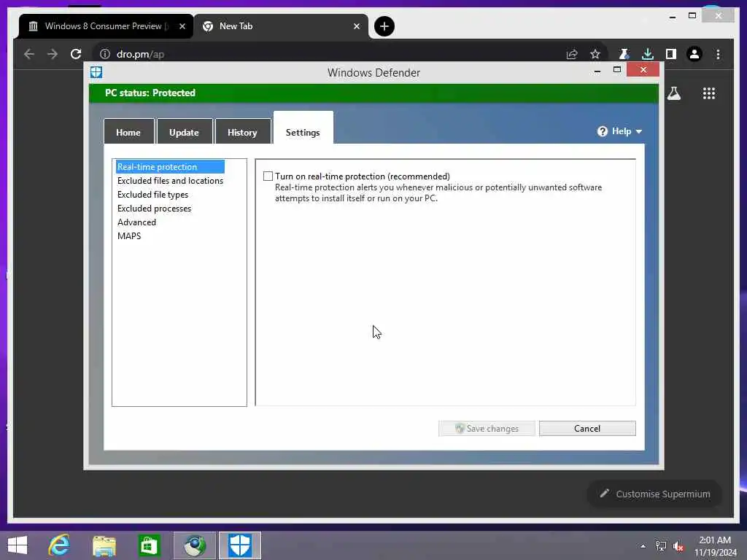Viewport: 747px width, 560px height.
Task: Click the labs flask icon on new tab page
Action: (674, 93)
